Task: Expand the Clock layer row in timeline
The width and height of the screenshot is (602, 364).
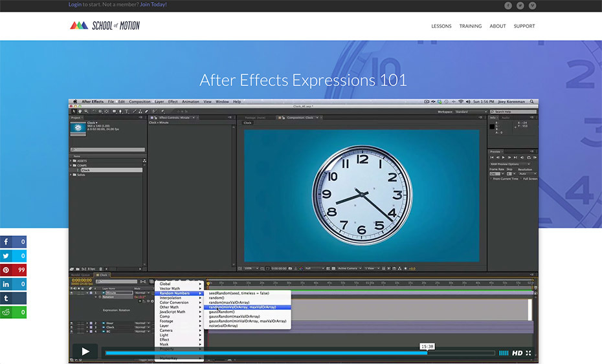Action: (87, 327)
